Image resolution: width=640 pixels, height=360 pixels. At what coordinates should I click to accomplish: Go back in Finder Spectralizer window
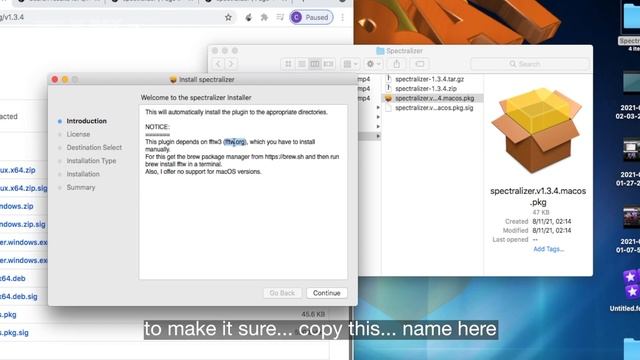coord(218,64)
